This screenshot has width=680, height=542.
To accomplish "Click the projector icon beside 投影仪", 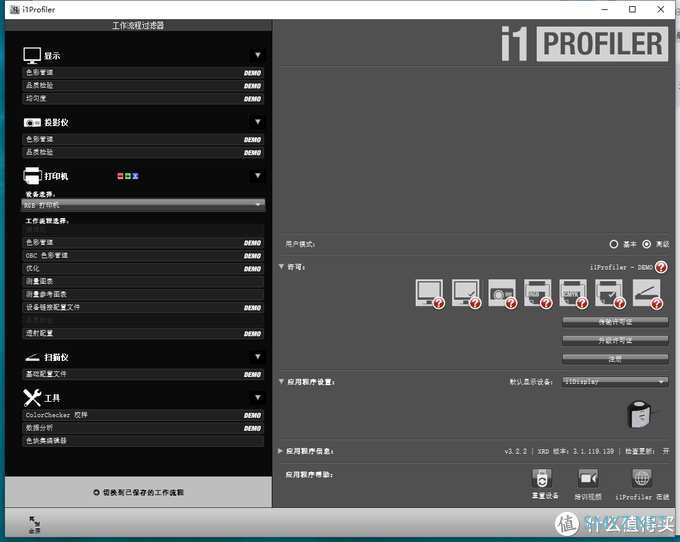I will [32, 123].
